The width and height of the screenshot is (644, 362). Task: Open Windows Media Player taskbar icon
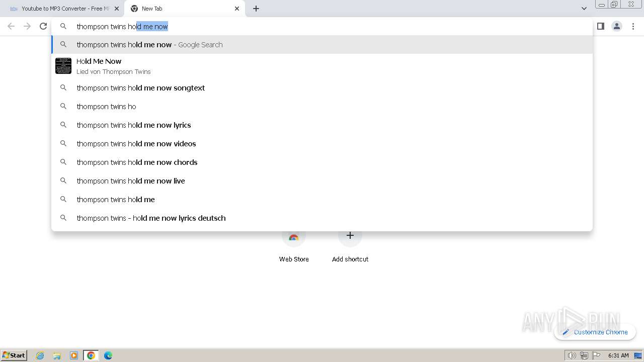click(x=74, y=355)
